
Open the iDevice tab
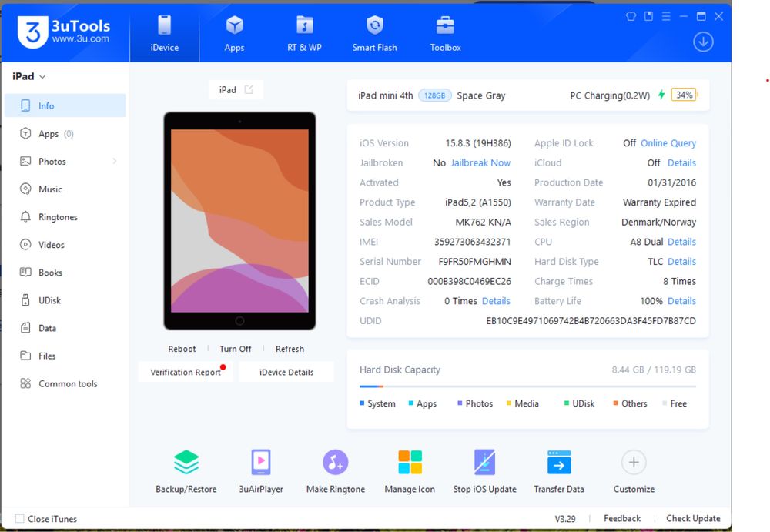click(165, 33)
